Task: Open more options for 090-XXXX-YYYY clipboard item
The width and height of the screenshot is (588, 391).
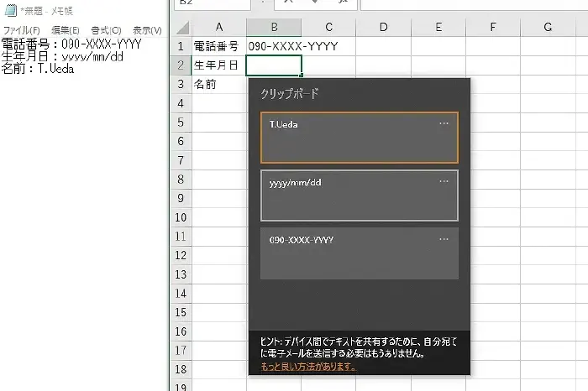Action: [x=444, y=239]
